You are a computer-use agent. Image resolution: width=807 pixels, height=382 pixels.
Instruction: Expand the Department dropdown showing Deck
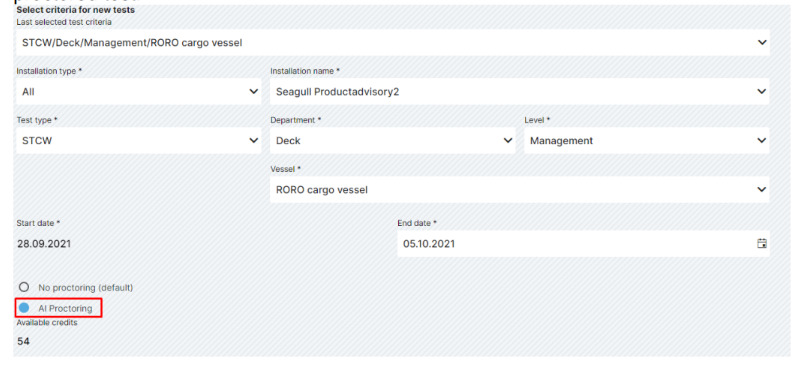[393, 141]
